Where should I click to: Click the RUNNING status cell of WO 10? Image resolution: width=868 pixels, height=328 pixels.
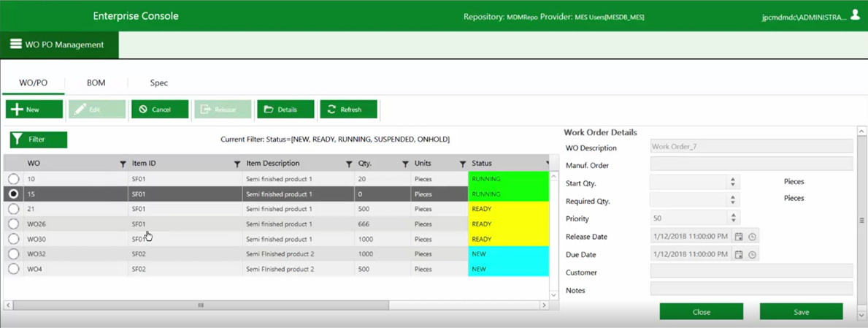[x=508, y=179]
